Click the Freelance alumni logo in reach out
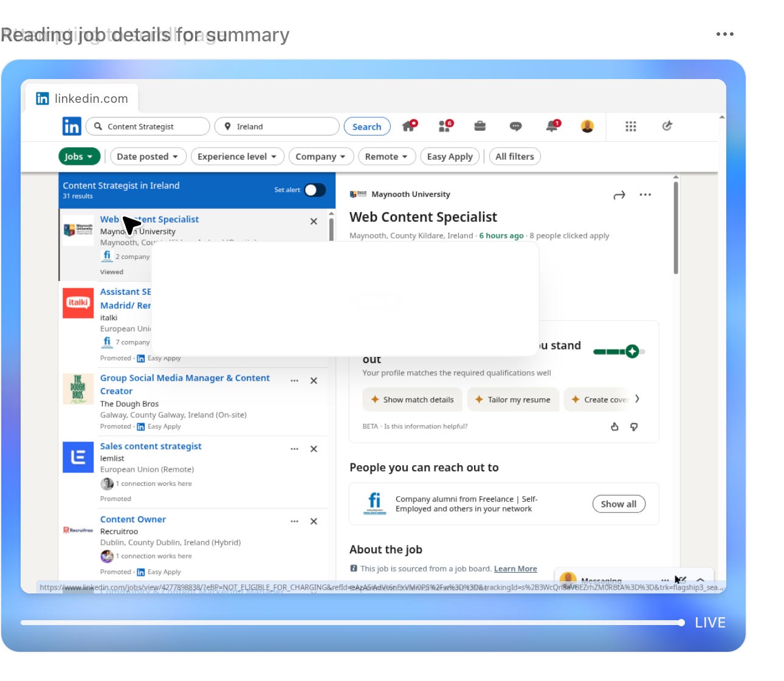The width and height of the screenshot is (784, 681). pyautogui.click(x=374, y=503)
